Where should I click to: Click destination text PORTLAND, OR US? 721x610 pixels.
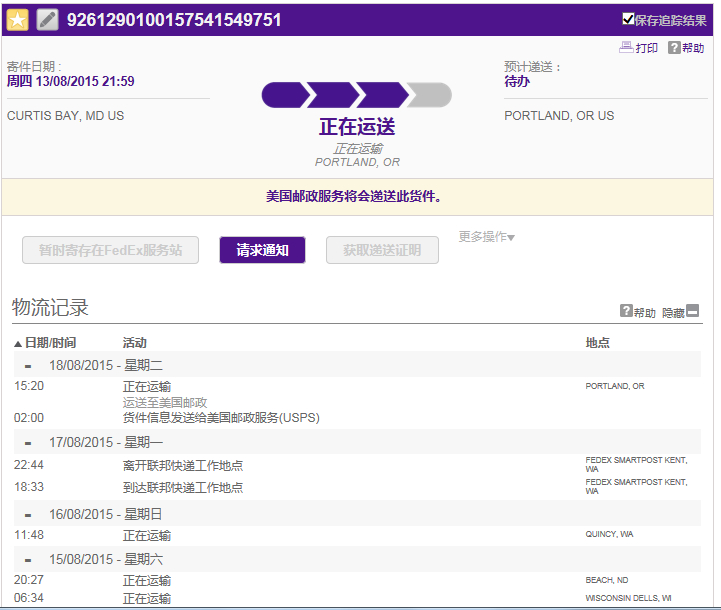pos(559,116)
